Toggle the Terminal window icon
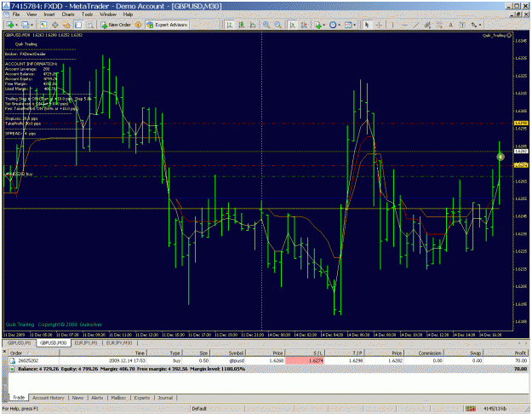Viewport: 532px width, 414px height. 78,25
